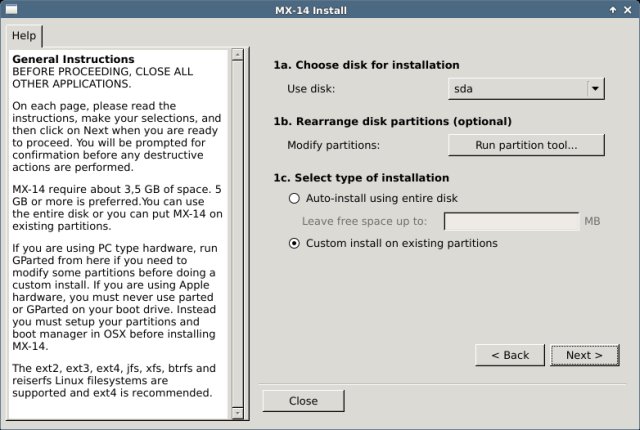
Task: Click the Modify partitions label
Action: pos(333,145)
